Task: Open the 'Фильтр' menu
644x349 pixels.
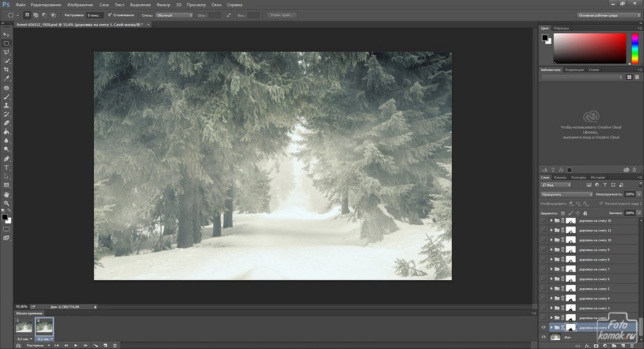Action: pyautogui.click(x=163, y=5)
